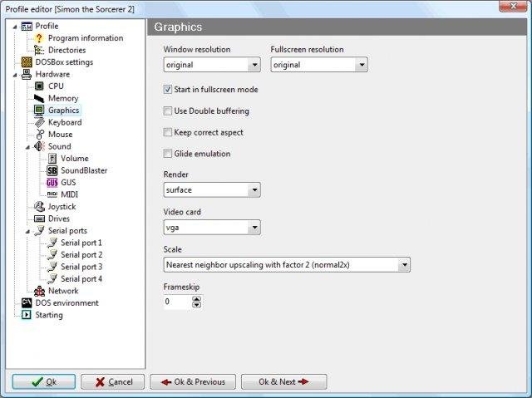This screenshot has height=398, width=532.
Task: Click the Joystick icon
Action: click(39, 206)
